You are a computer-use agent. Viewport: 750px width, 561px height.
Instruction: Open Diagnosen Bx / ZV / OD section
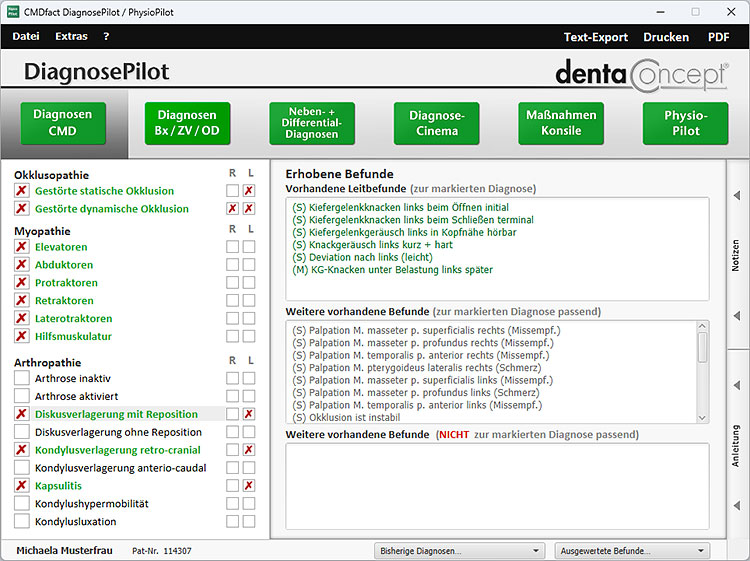(x=187, y=123)
